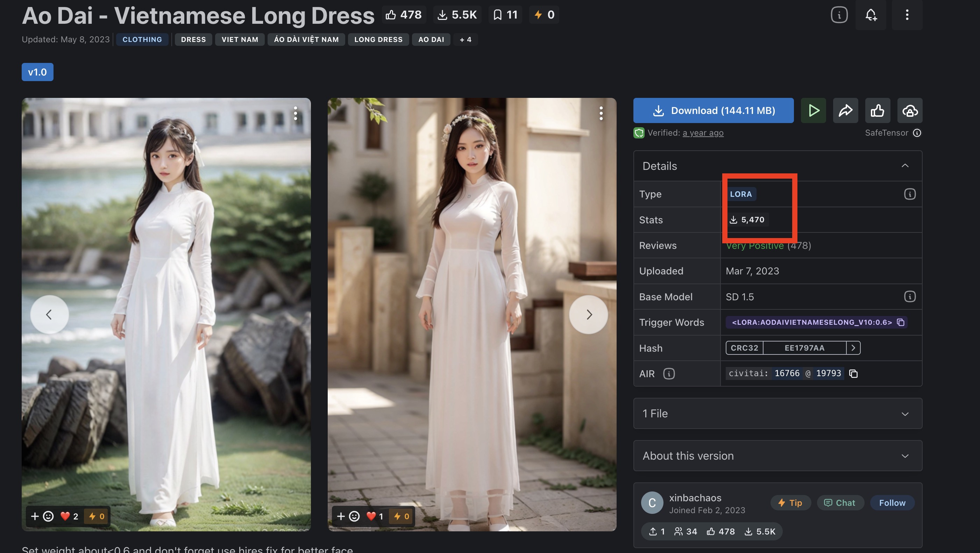Click the buzz tip count on right image
The height and width of the screenshot is (553, 980).
pyautogui.click(x=402, y=516)
